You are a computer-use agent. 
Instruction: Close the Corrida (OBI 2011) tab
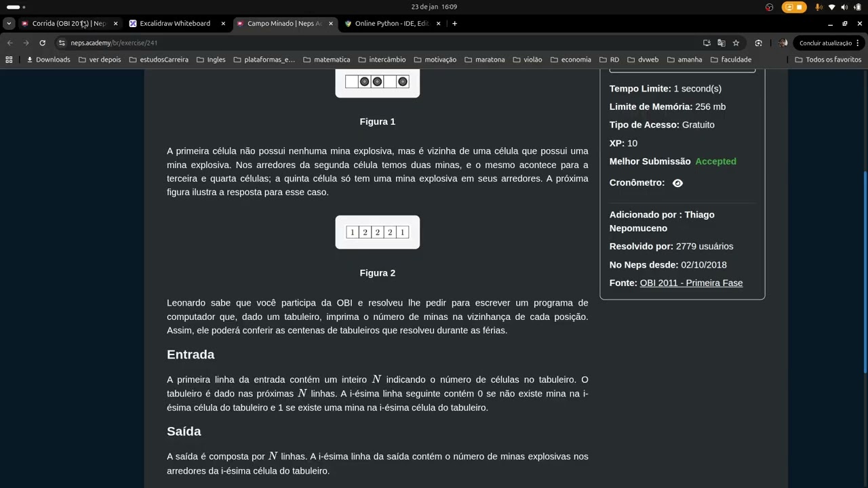[x=115, y=23]
